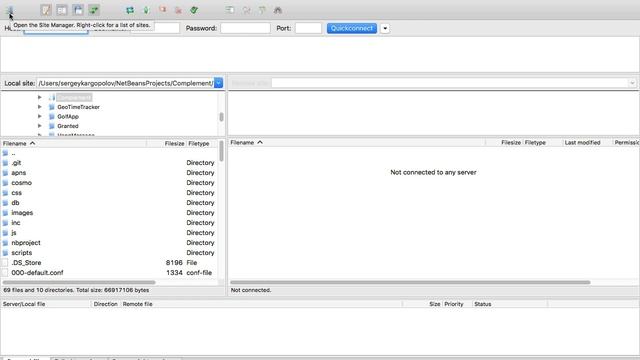Click the Port input field
Viewport: 640px width, 360px height.
click(309, 28)
